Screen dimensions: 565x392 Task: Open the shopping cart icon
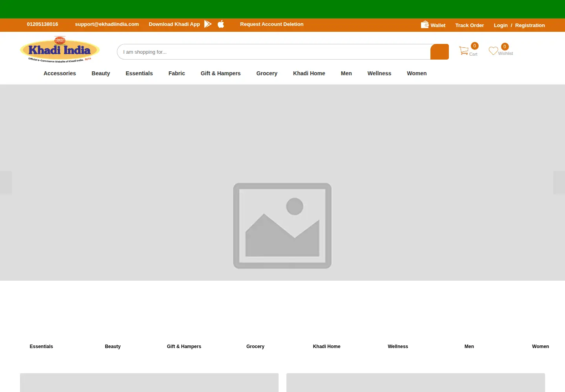464,51
